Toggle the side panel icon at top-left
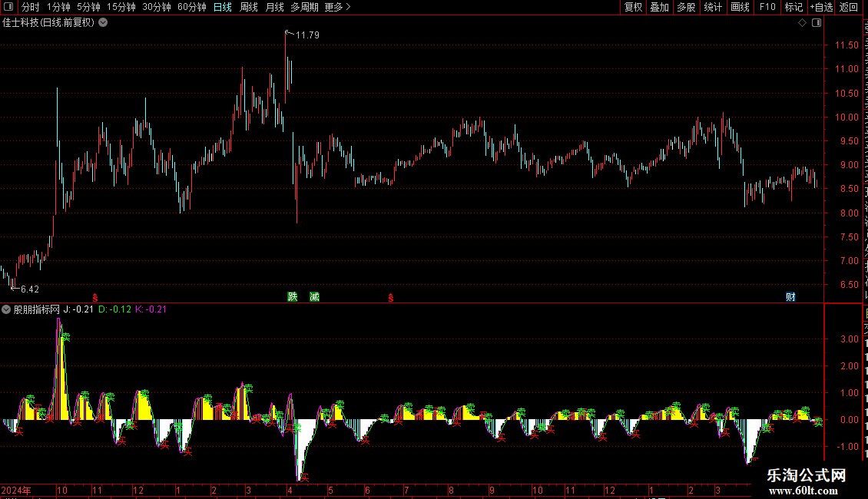 coord(8,7)
